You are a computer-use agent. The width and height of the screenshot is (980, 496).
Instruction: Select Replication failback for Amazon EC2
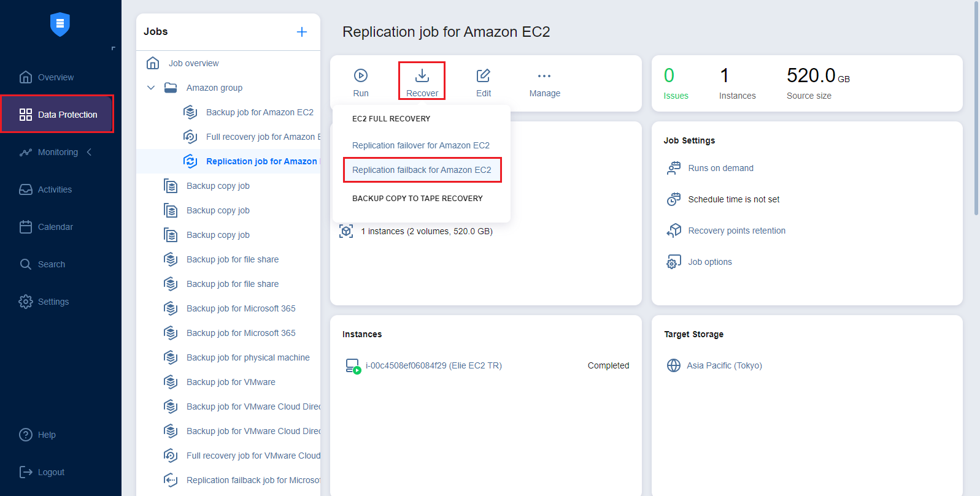coord(422,170)
